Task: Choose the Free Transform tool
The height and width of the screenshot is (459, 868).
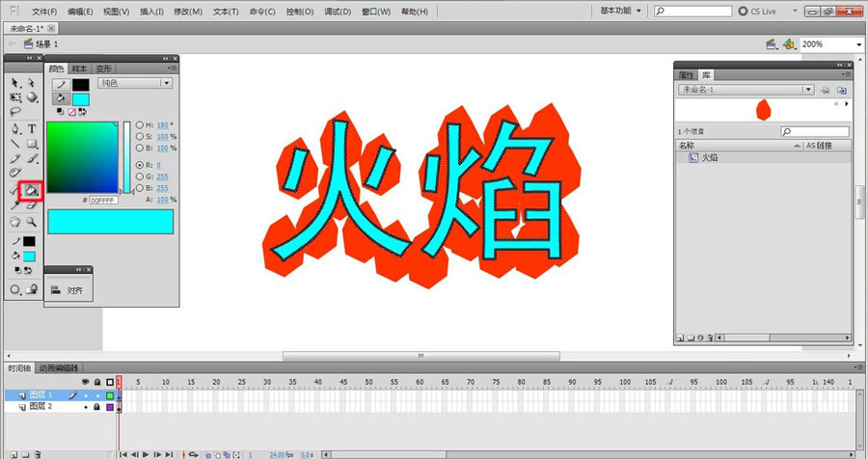Action: coord(15,97)
